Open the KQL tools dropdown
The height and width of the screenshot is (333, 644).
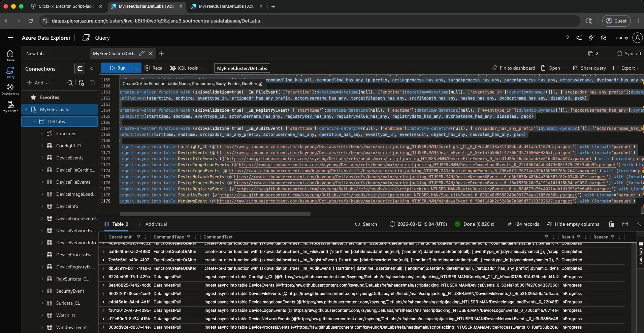pyautogui.click(x=187, y=68)
